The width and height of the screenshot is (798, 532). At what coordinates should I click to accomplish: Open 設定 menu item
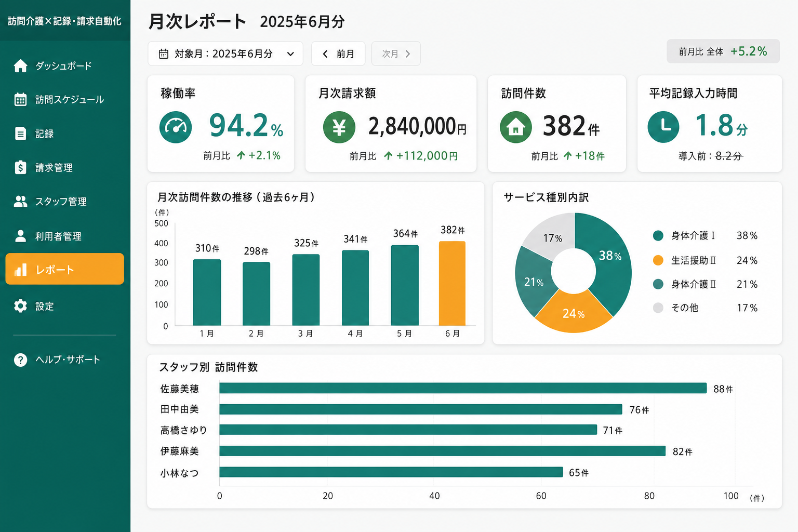64,306
